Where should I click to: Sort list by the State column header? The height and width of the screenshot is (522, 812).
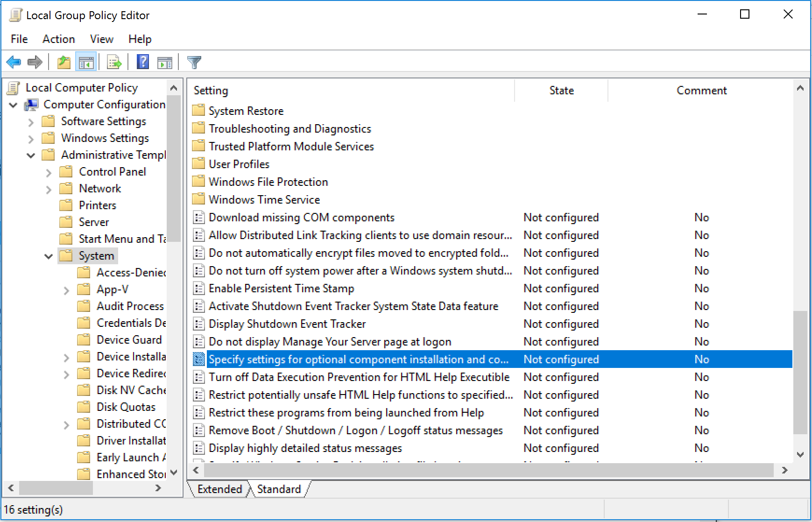point(561,91)
